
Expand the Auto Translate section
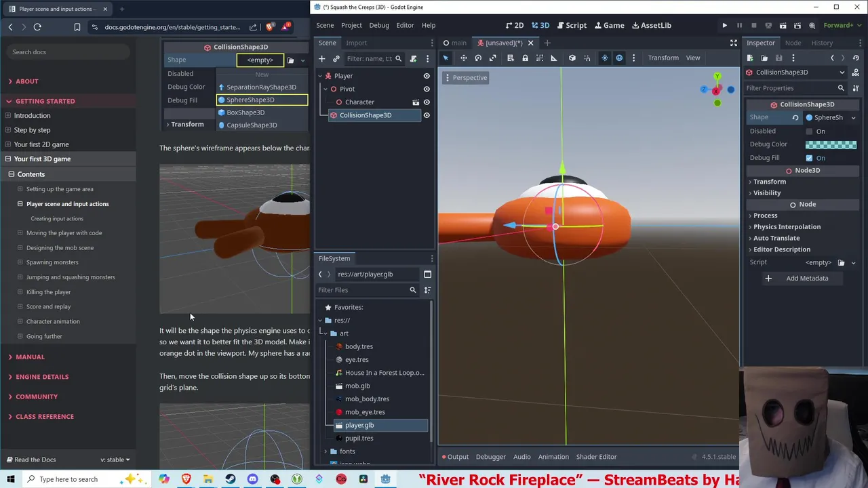pos(776,238)
